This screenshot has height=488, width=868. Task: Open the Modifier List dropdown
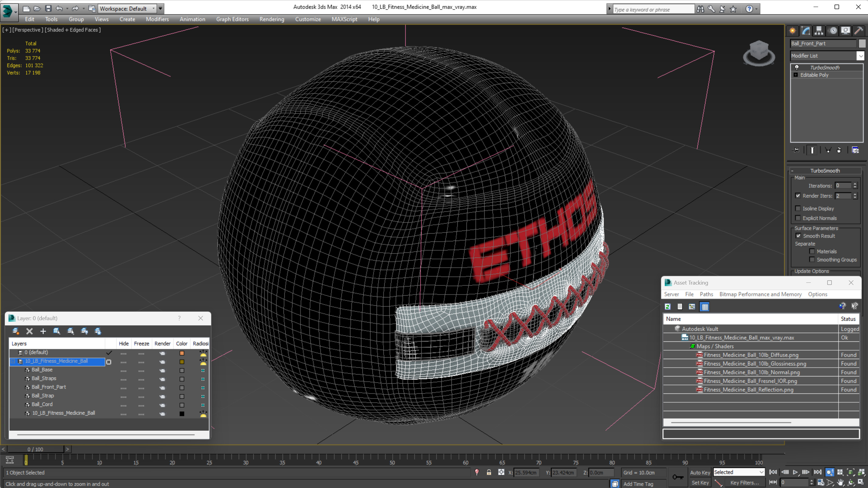point(861,56)
